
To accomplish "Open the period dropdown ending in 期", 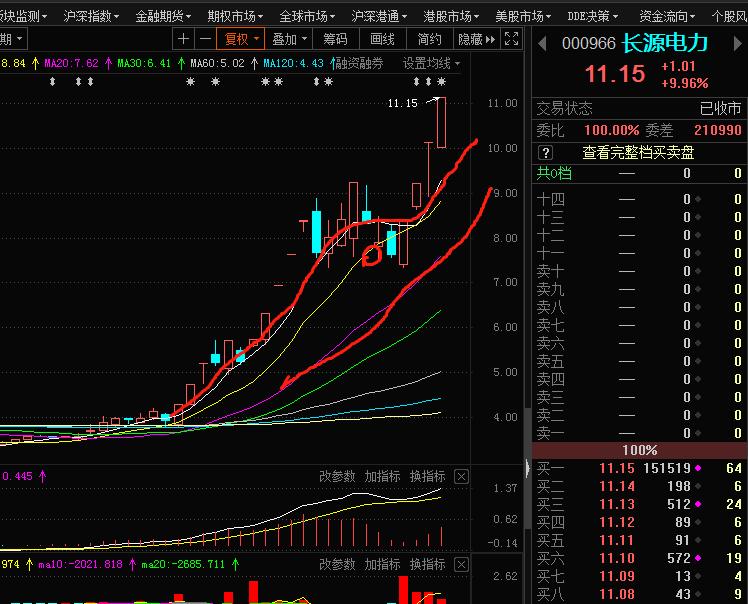I will click(12, 39).
